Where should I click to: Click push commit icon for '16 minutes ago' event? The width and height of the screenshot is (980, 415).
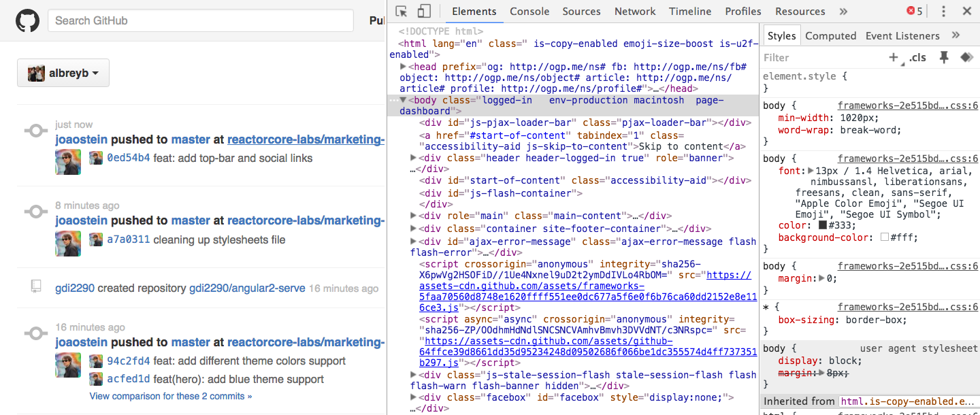click(x=35, y=333)
